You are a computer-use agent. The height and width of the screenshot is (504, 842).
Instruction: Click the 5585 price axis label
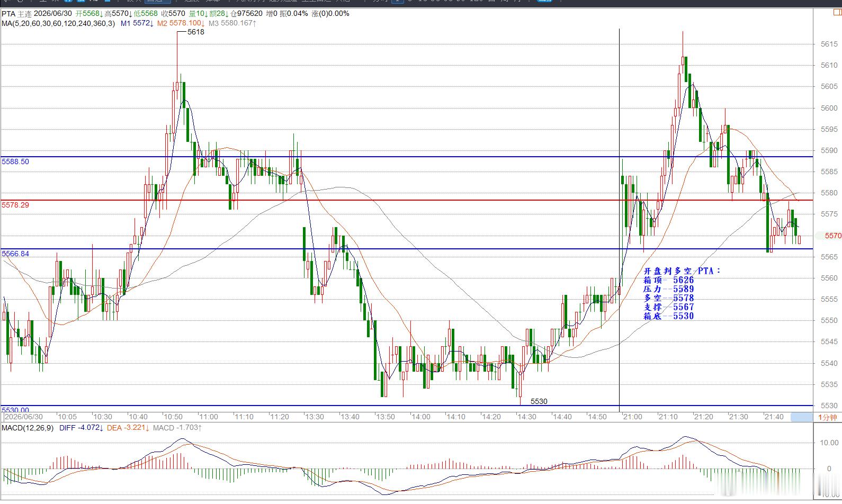(829, 172)
